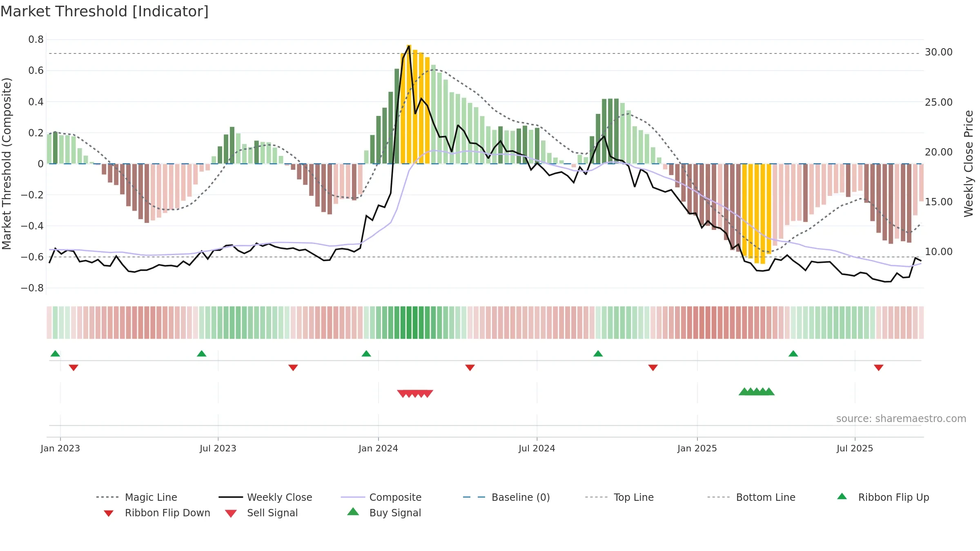The width and height of the screenshot is (980, 551).
Task: Click the chart title Market Threshold [Indicator]
Action: pyautogui.click(x=105, y=11)
